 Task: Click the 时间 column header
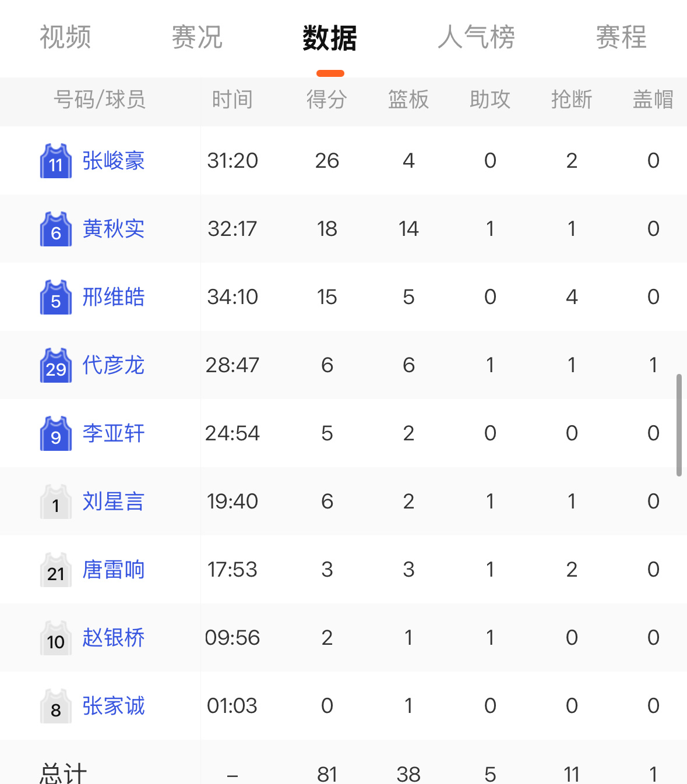click(x=232, y=100)
